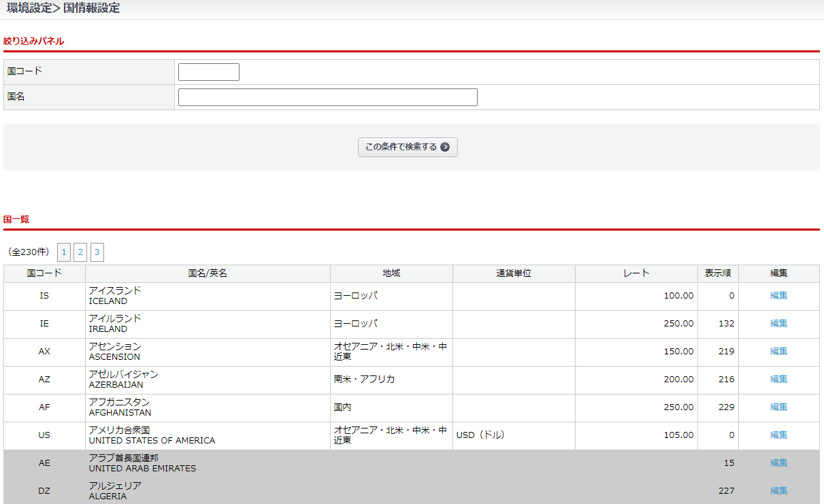Click the 国コード input field
824x504 pixels.
[208, 72]
